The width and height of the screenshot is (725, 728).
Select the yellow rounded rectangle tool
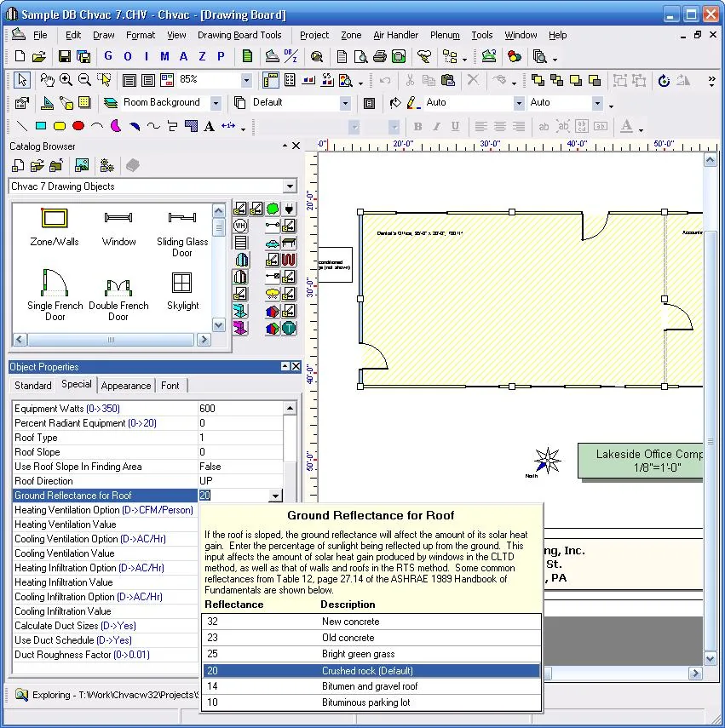[60, 126]
